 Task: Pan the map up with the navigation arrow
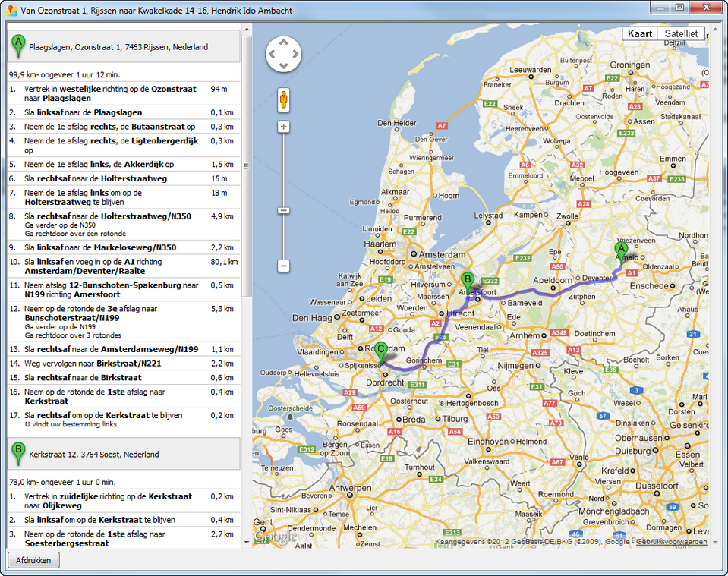tap(283, 42)
